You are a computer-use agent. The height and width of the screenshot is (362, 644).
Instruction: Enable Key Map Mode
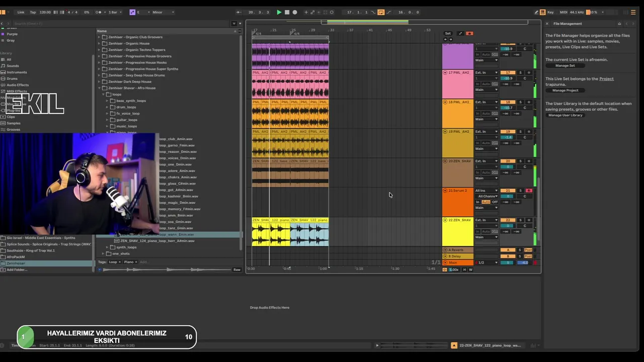tap(550, 12)
